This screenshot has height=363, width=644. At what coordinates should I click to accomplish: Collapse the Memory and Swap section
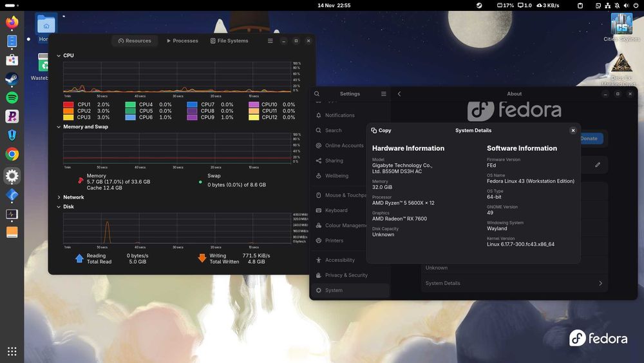click(59, 127)
